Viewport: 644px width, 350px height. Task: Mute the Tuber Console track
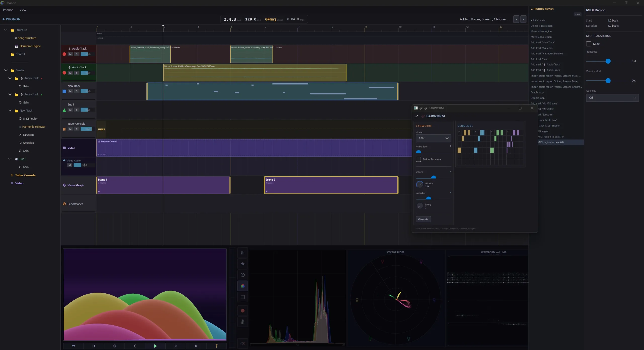click(70, 129)
